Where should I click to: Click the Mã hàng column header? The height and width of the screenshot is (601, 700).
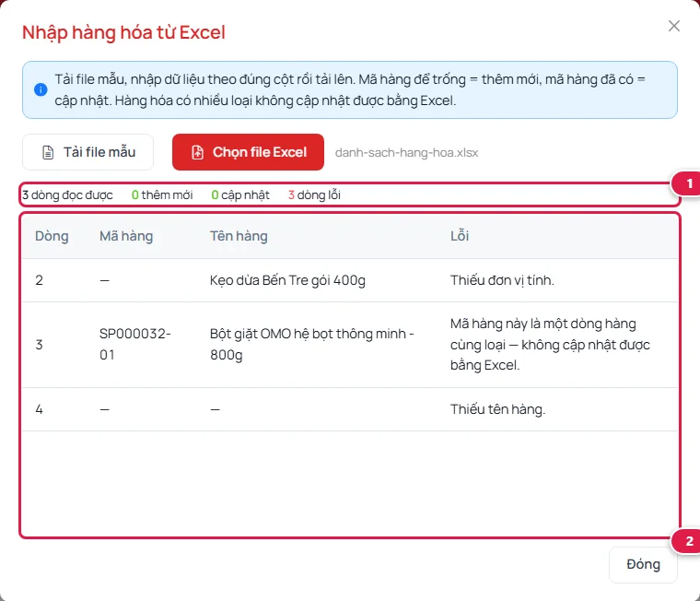click(x=126, y=236)
